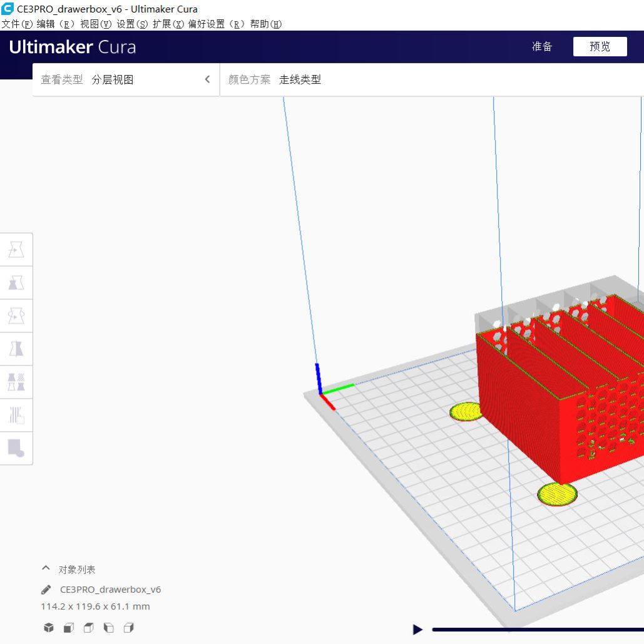Collapse the 分层视图 view type panel

[207, 79]
